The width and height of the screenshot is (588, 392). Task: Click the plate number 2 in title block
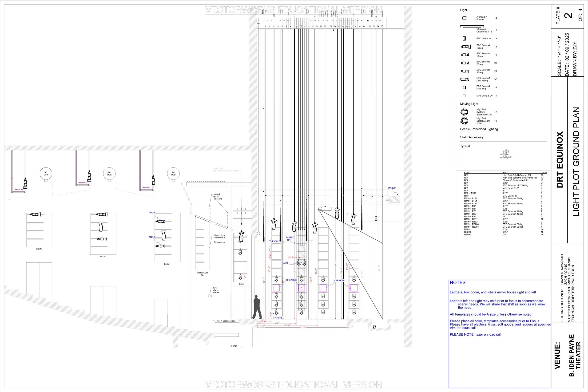[x=568, y=16]
